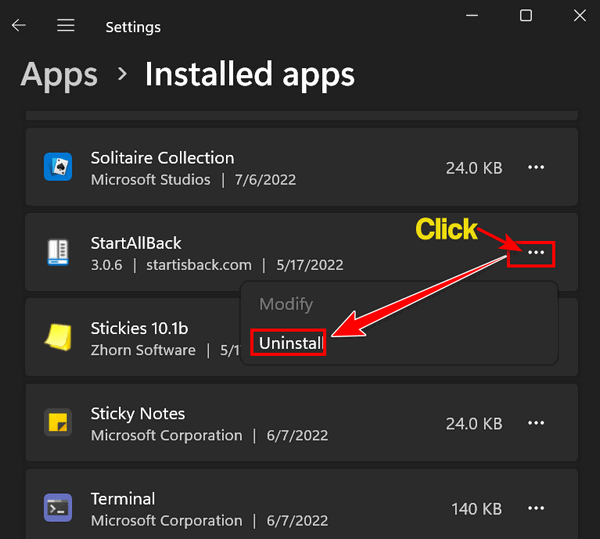Select the Sticky Notes name text

coord(138,414)
